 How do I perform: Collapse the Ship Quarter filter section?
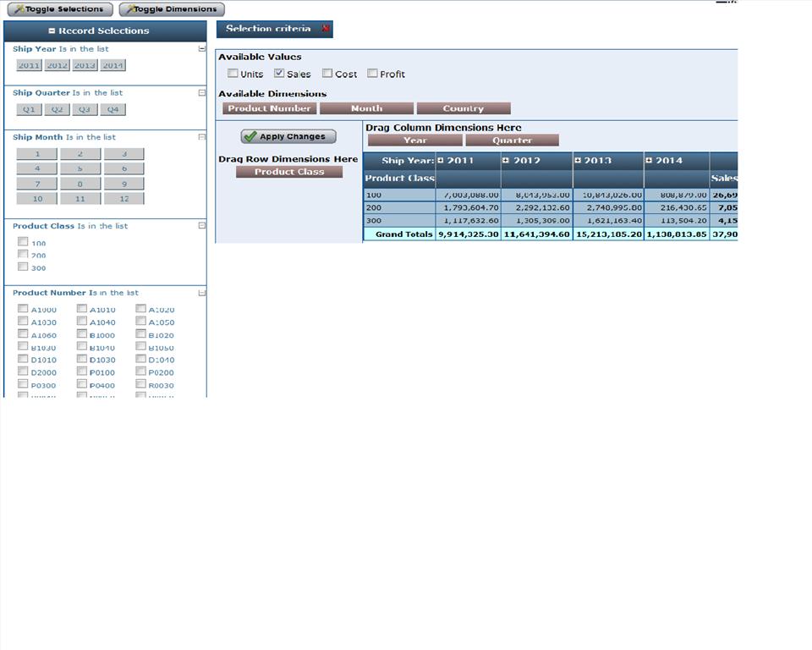pos(201,93)
